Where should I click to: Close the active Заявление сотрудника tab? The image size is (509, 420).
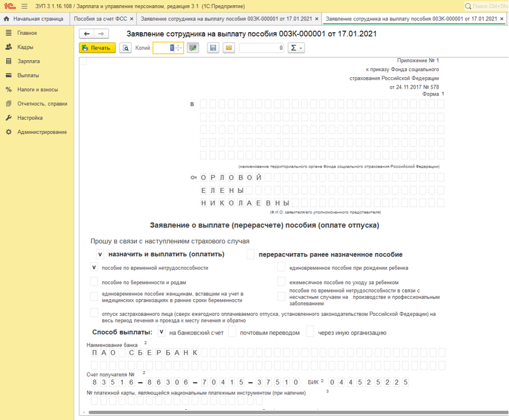[x=502, y=19]
